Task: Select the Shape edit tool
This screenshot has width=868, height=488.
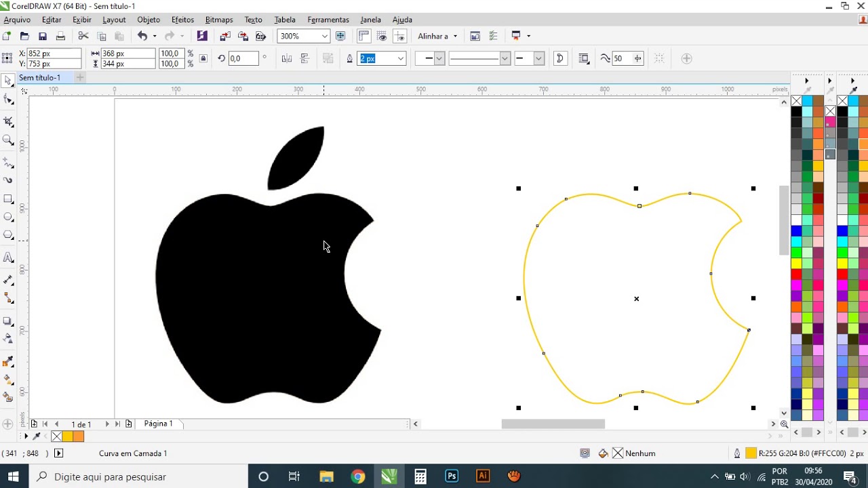Action: pos(8,100)
